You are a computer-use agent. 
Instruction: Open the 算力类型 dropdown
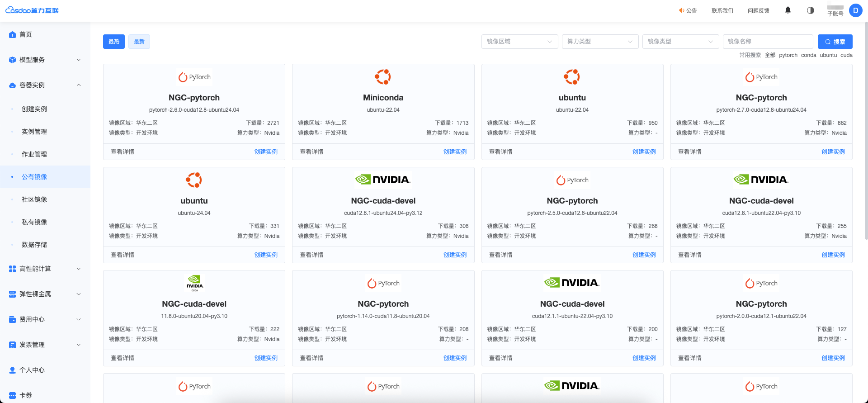point(600,42)
